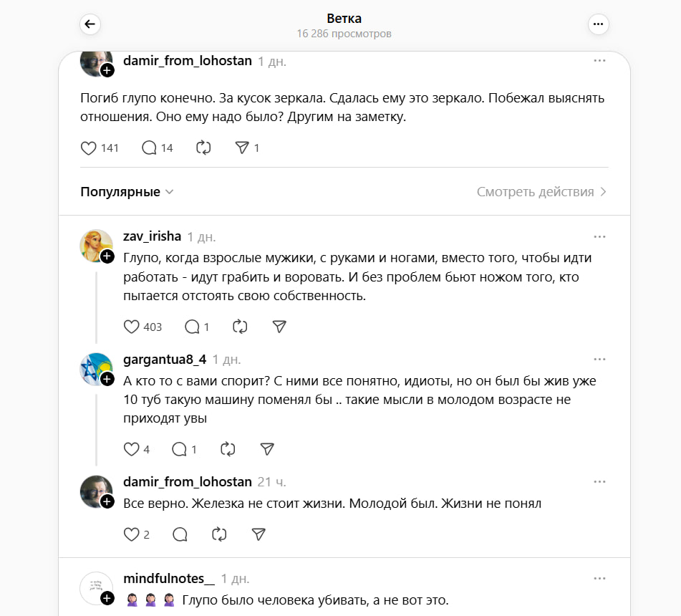Image resolution: width=681 pixels, height=616 pixels.
Task: Share gargantua8_4's comment via send icon
Action: click(x=267, y=449)
